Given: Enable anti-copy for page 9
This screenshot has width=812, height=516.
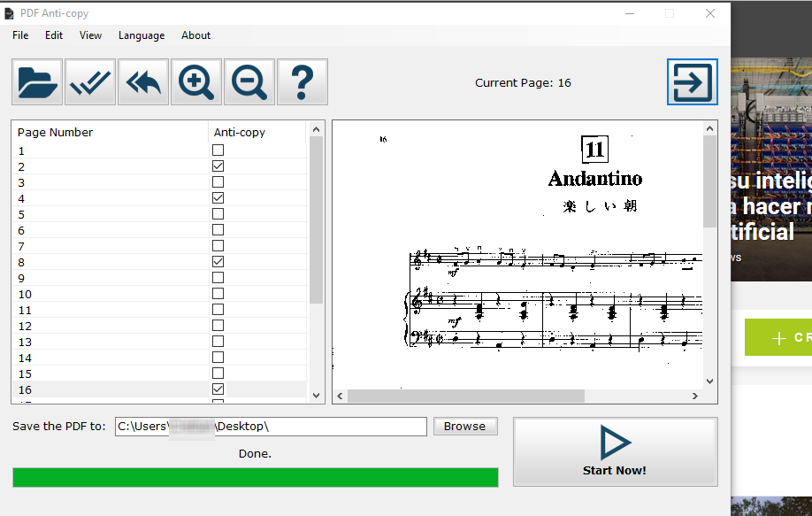Looking at the screenshot, I should (218, 278).
